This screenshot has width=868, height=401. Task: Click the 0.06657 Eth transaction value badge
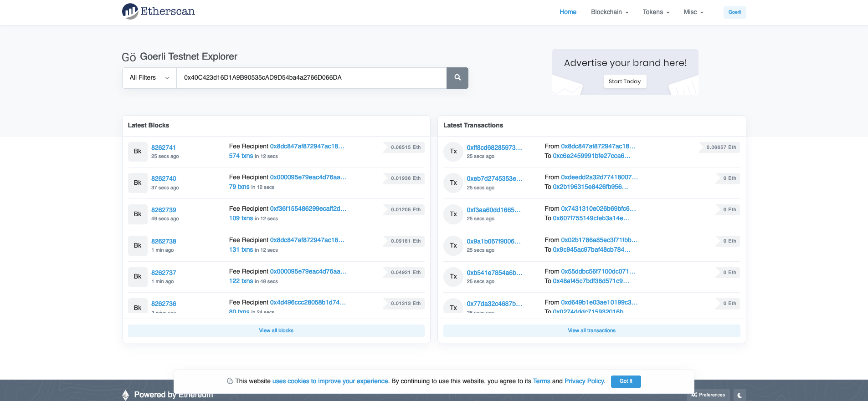(719, 147)
